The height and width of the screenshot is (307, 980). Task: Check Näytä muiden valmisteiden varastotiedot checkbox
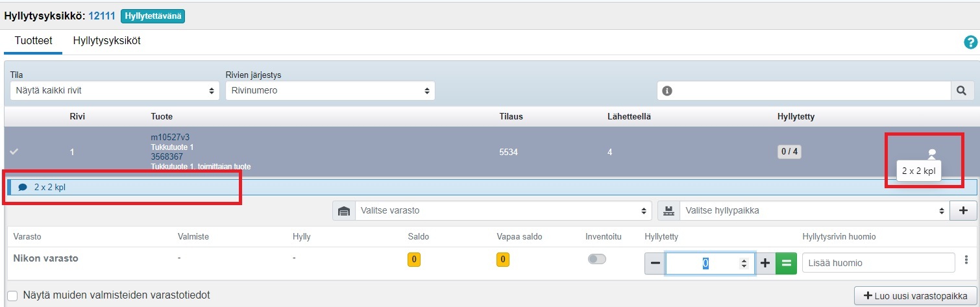coord(12,295)
